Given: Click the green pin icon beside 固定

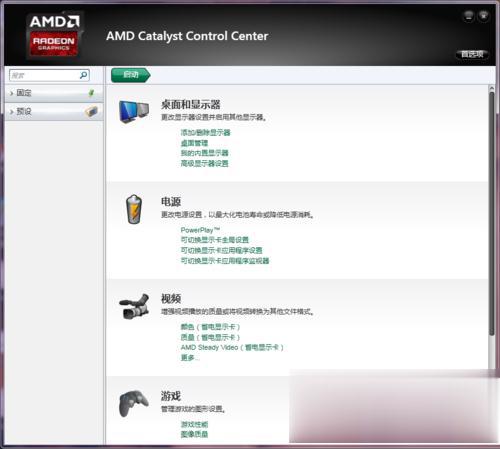Looking at the screenshot, I should point(91,93).
